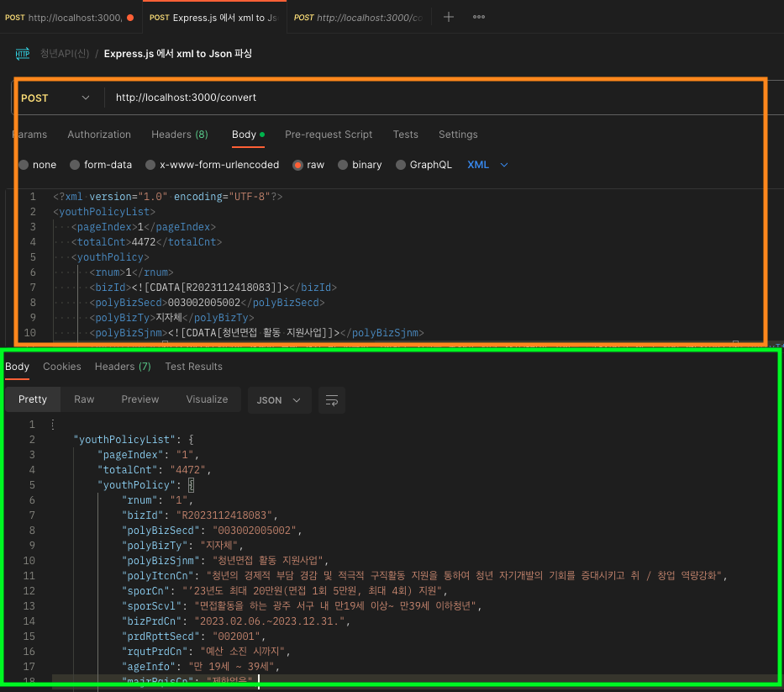
Task: Click the HTTP request type icon
Action: [x=23, y=54]
